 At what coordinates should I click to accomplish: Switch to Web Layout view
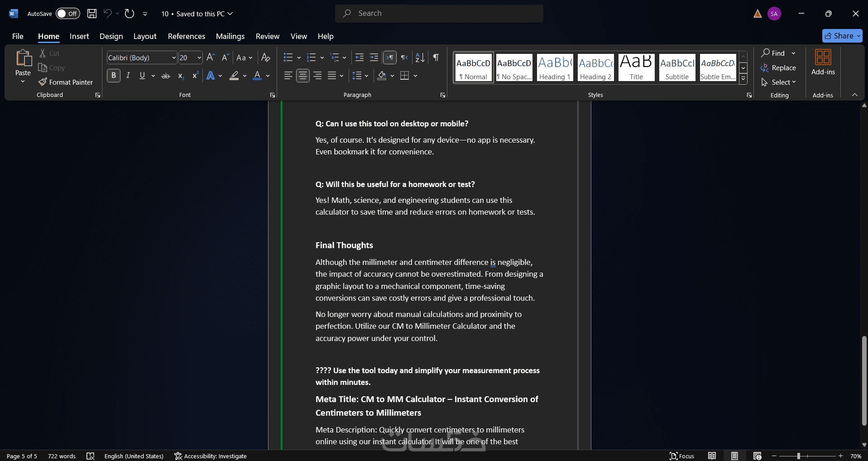pyautogui.click(x=757, y=456)
